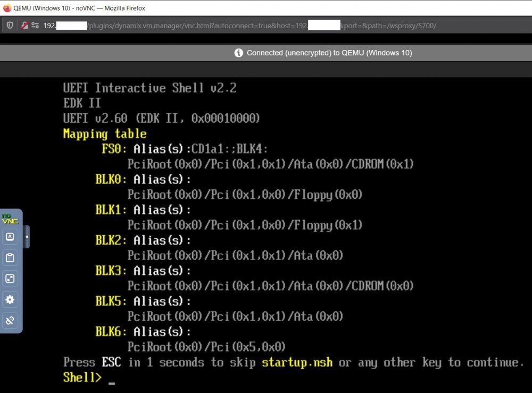
Task: Click the 'BLK2:' mapping label
Action: tap(111, 240)
